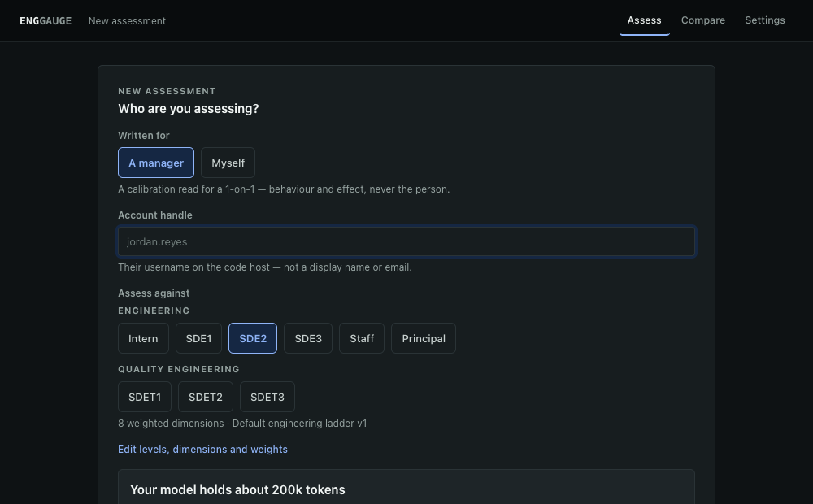
Task: Switch to the Compare tab
Action: coord(702,20)
